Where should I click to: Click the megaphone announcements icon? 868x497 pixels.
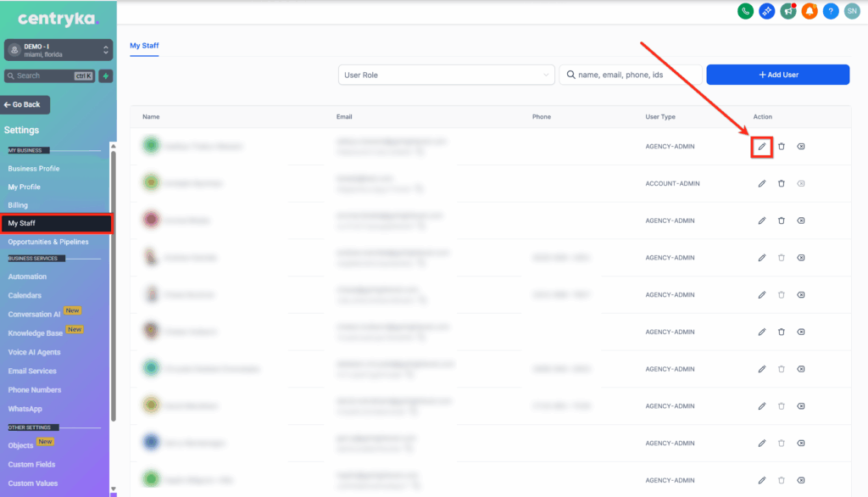tap(788, 11)
